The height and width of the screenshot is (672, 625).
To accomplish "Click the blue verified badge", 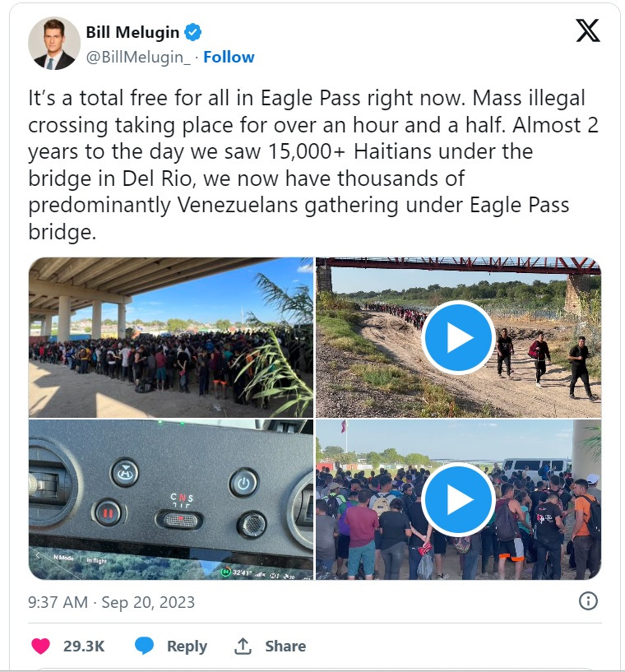I will tap(192, 32).
